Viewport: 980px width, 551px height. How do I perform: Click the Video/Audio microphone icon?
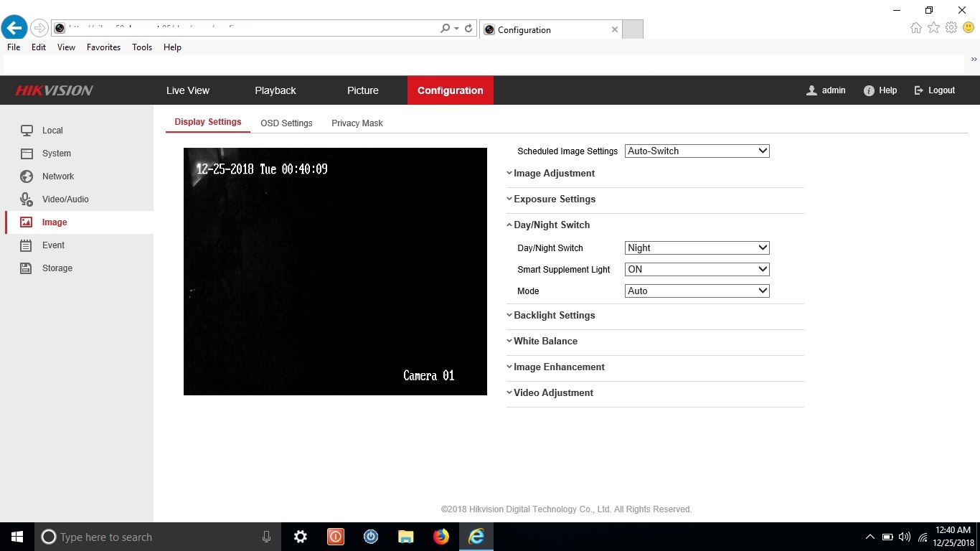tap(27, 199)
